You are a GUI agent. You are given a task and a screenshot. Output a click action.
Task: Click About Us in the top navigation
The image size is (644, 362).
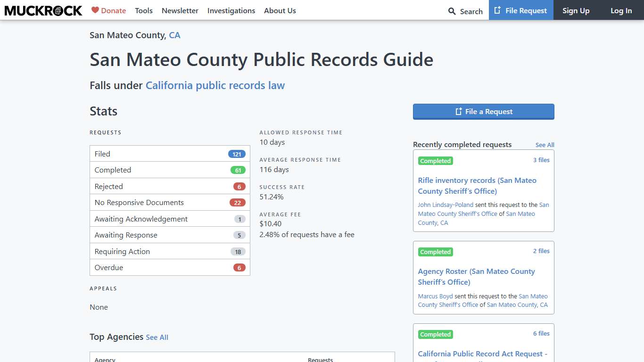[x=280, y=10]
